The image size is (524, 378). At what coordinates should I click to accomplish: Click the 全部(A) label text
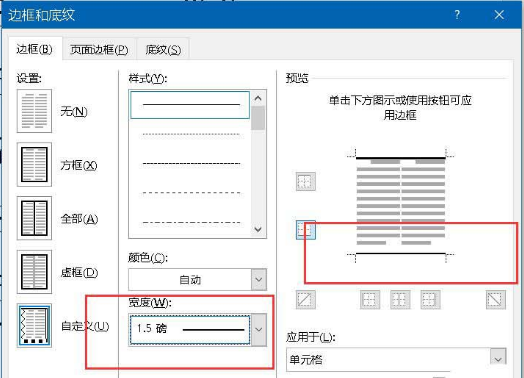pos(79,219)
